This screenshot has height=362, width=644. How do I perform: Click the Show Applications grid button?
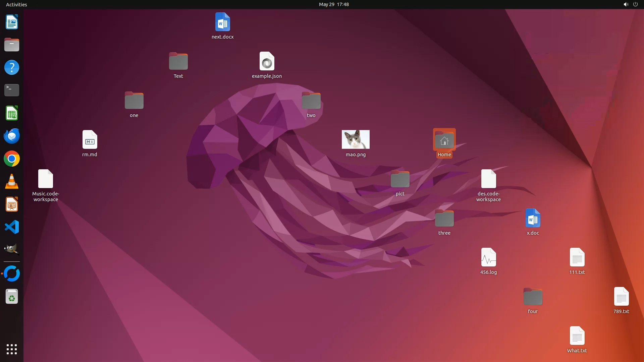pyautogui.click(x=12, y=349)
